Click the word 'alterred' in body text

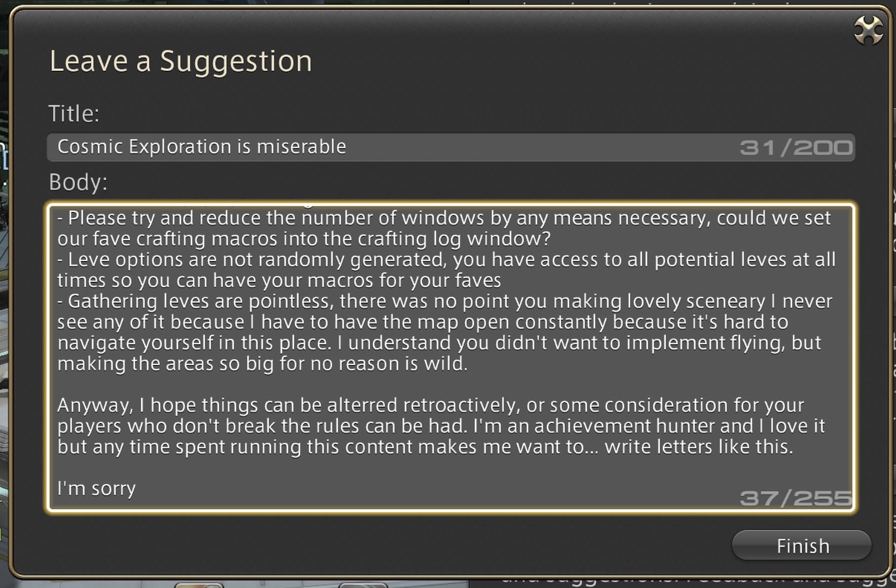[362, 405]
